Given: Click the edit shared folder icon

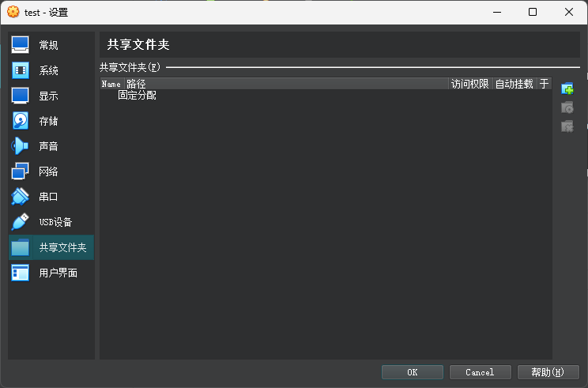Looking at the screenshot, I should tap(567, 107).
